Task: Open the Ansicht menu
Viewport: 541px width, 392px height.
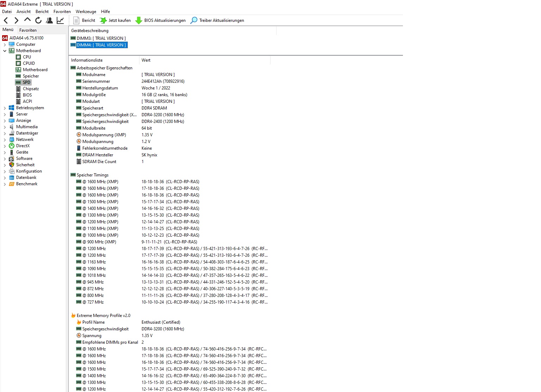Action: tap(24, 12)
